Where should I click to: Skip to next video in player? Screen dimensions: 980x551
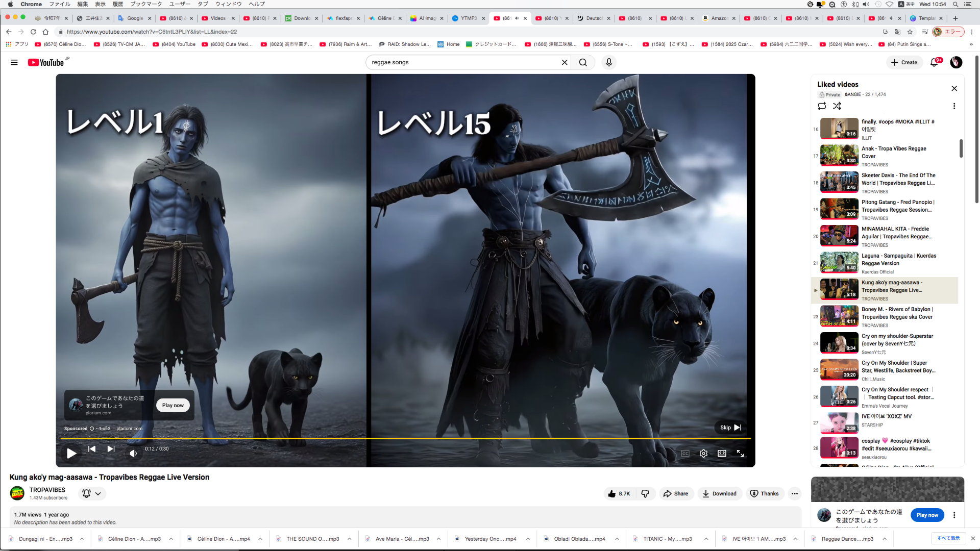coord(111,449)
